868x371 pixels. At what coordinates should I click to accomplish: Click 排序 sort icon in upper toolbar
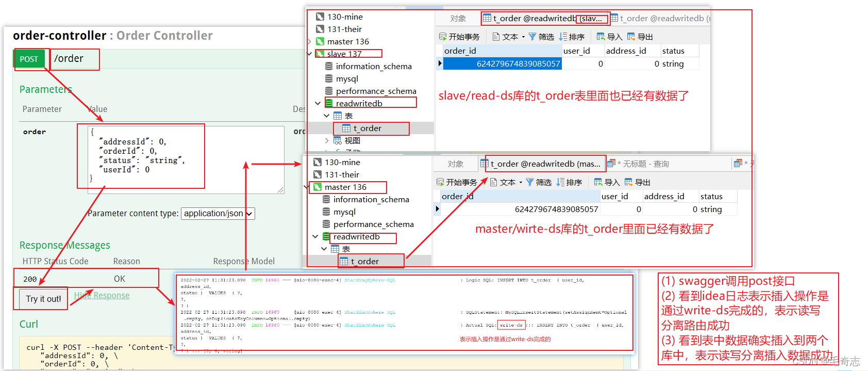click(563, 37)
